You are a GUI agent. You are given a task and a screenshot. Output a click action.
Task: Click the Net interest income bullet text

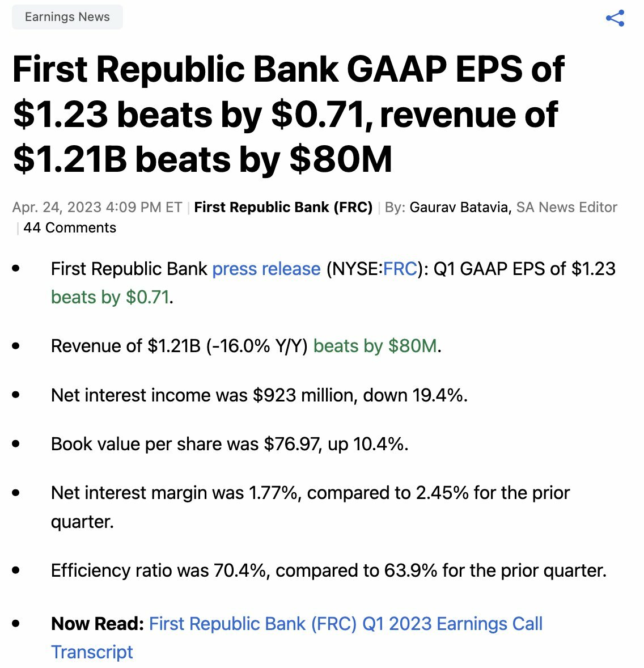click(x=259, y=395)
